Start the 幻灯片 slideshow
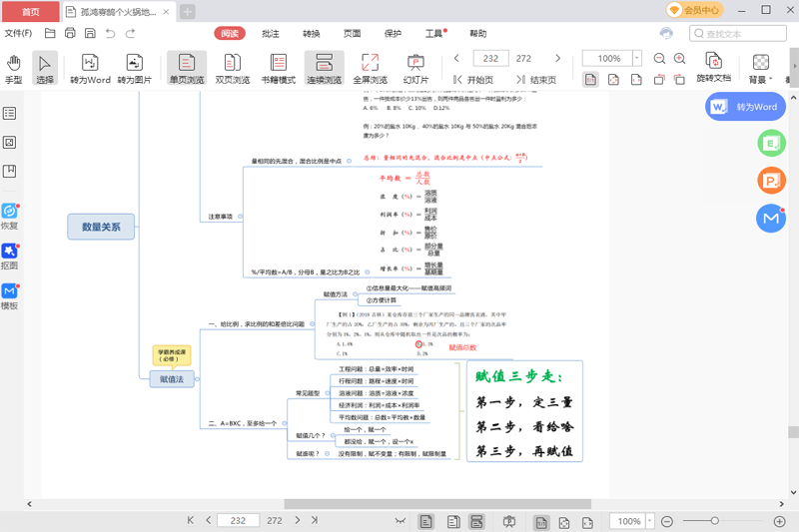 click(415, 69)
